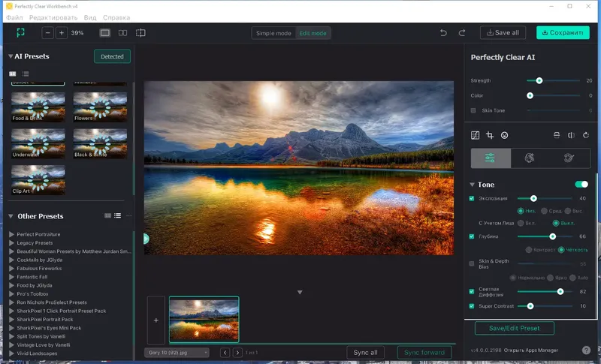Open help via the question mark icon
Screen dimensions: 601x364
click(x=586, y=350)
